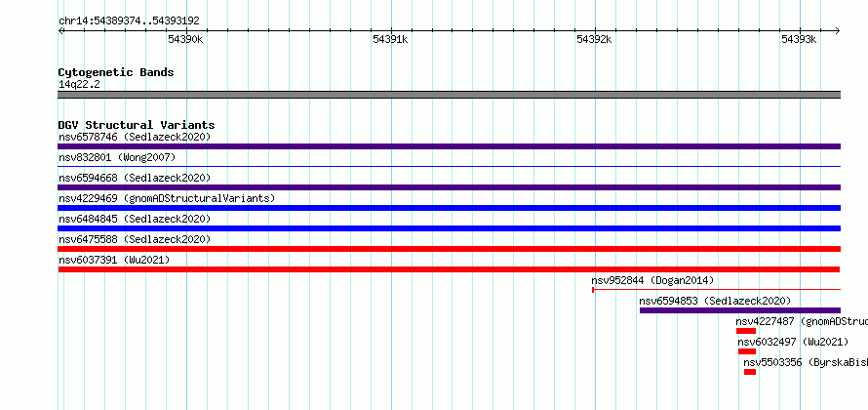Screen dimensions: 868x410
Task: Open the nsv6032497 (Wu2021) label
Action: (x=793, y=342)
